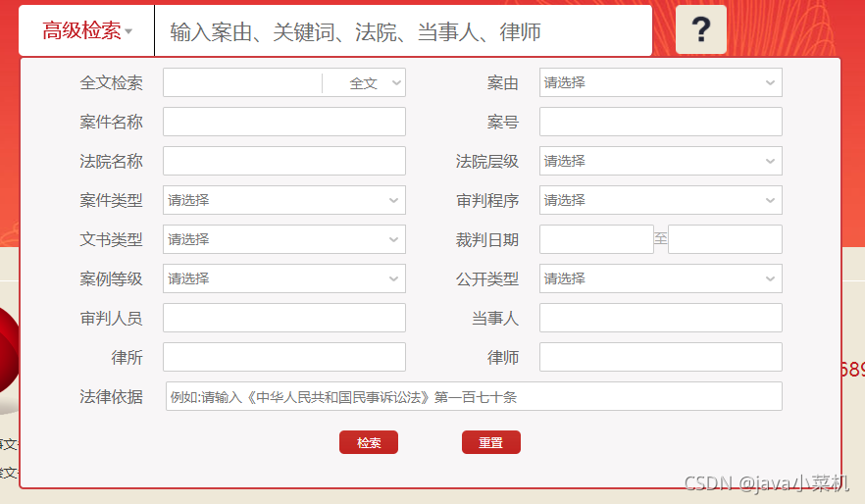Focus the main search box for 案由、关键词

[403, 31]
